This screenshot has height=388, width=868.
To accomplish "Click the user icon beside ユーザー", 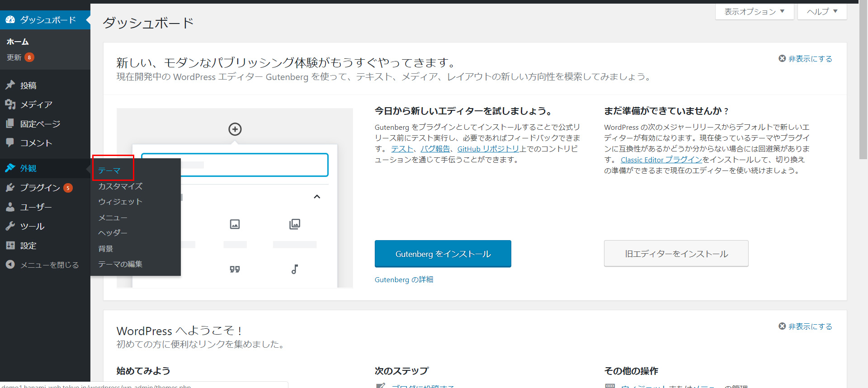I will [10, 207].
